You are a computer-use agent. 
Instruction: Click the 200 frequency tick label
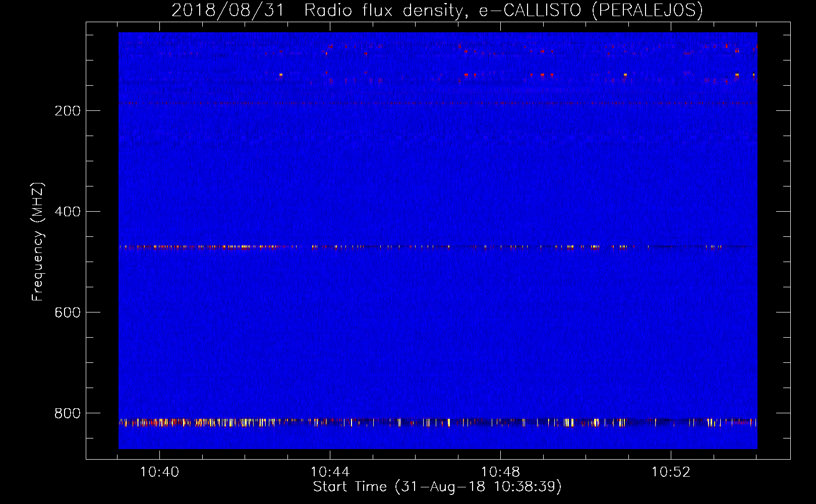68,111
